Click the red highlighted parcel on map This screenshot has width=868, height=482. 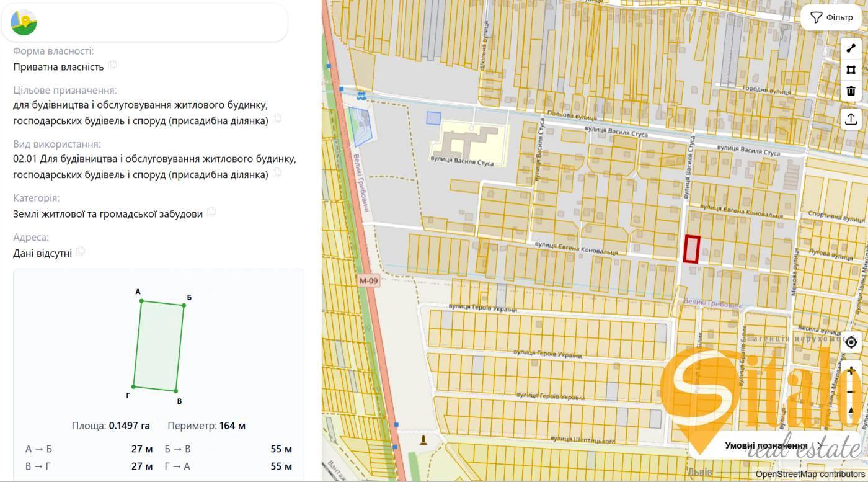pyautogui.click(x=691, y=249)
